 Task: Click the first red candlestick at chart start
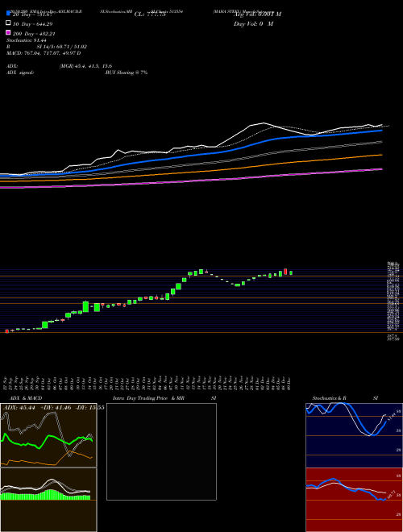click(x=6, y=330)
